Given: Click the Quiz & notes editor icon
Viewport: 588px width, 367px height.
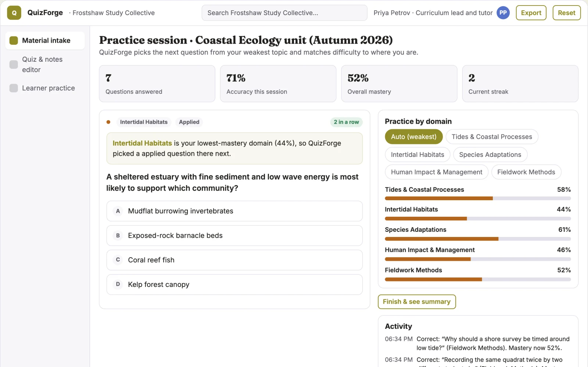Looking at the screenshot, I should (x=14, y=64).
